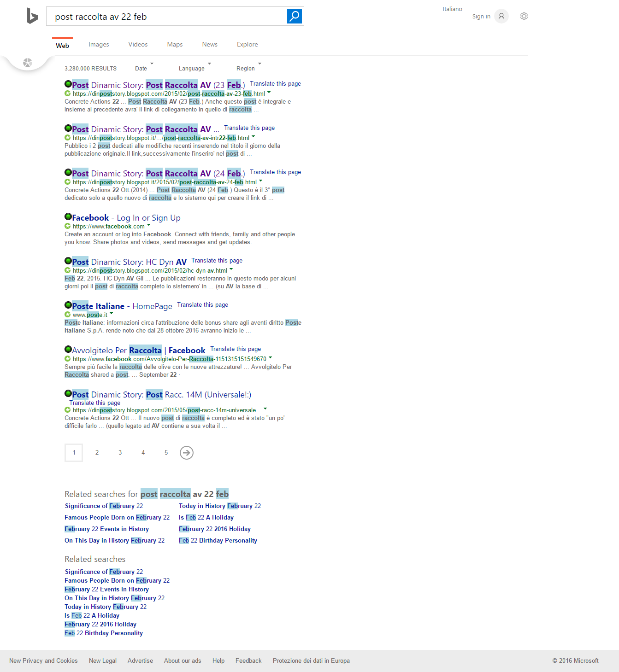Click green safety dot beside Post Racc. 14M result
Viewport: 619px width, 672px height.
tap(68, 393)
